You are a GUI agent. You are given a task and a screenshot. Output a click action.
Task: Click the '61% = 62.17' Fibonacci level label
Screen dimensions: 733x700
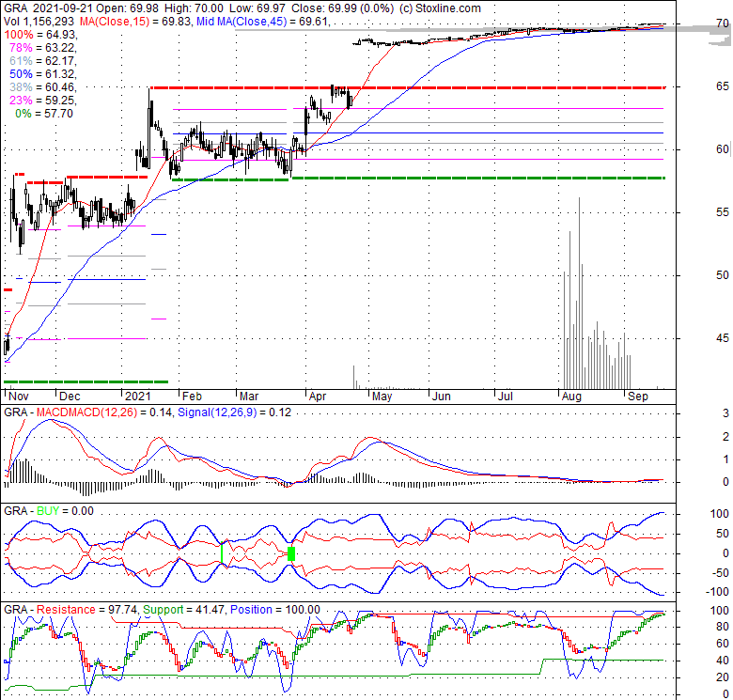point(42,61)
